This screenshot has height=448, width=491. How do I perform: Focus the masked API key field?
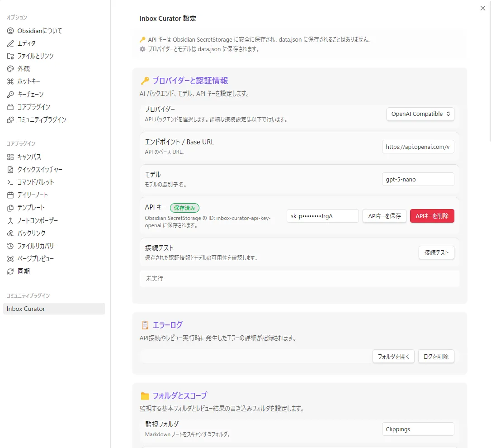pyautogui.click(x=322, y=216)
